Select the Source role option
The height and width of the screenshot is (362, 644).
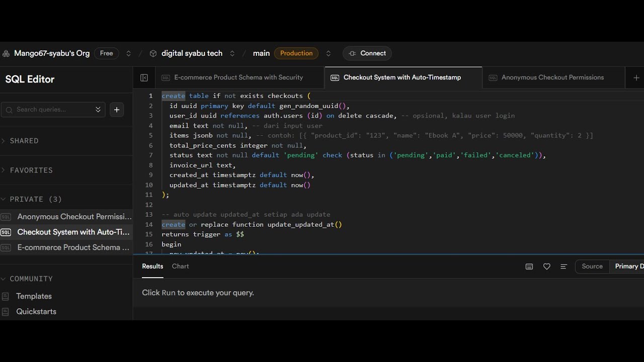click(x=592, y=266)
